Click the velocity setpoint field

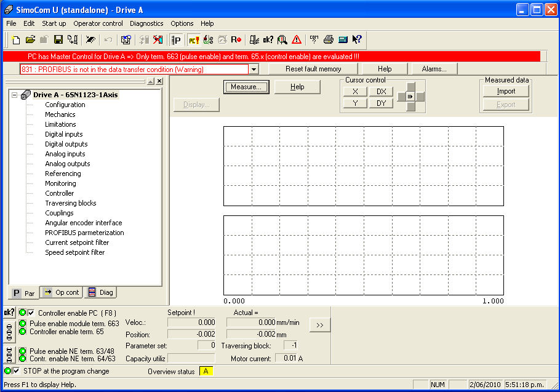pos(191,322)
